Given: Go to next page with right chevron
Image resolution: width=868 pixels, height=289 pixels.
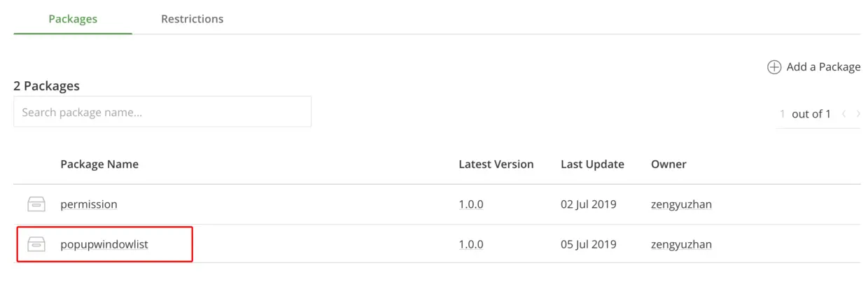Looking at the screenshot, I should pyautogui.click(x=858, y=114).
